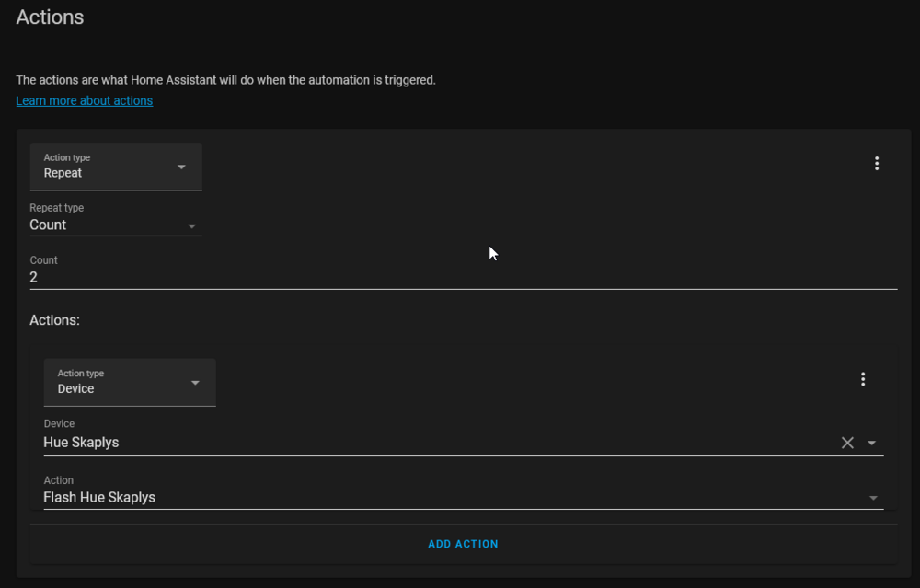Click the Count input field showing 2
This screenshot has height=588, width=920.
pyautogui.click(x=460, y=277)
